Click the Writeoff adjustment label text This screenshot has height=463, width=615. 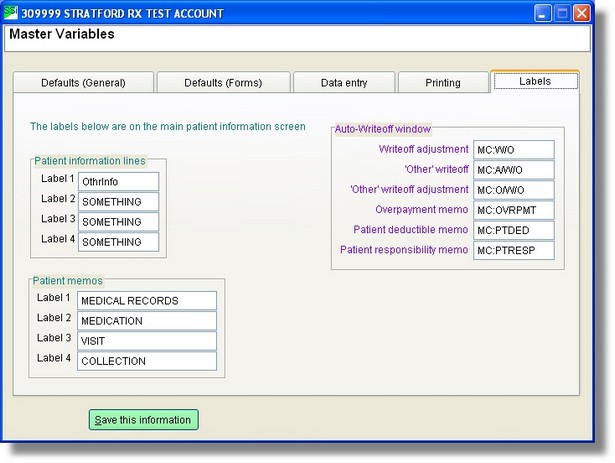coord(424,149)
